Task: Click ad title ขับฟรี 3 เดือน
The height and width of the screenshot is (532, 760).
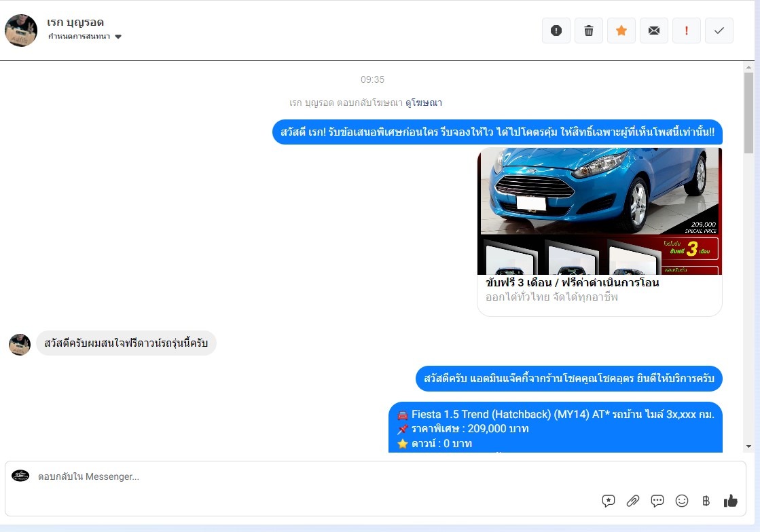Action: (x=572, y=282)
